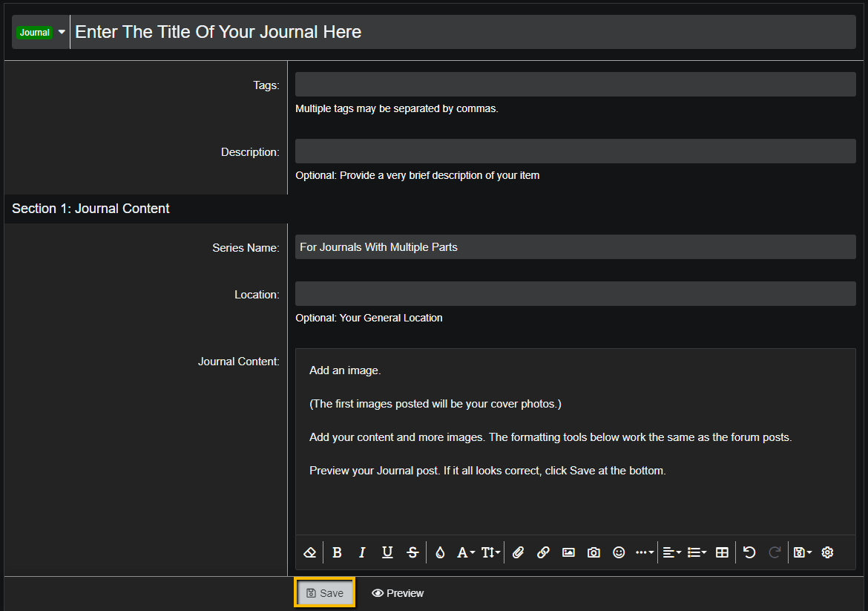Click the hint 'Multiple tags may be separated by commas.'
Screen dimensions: 868x611
pos(397,108)
